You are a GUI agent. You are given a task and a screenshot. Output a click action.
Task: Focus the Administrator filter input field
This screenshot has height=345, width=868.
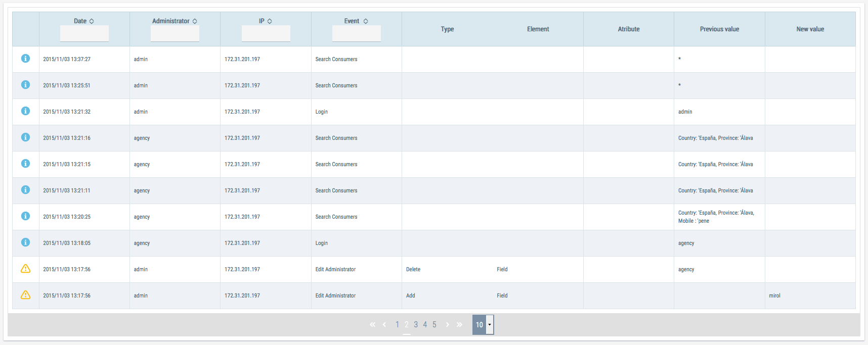coord(175,34)
